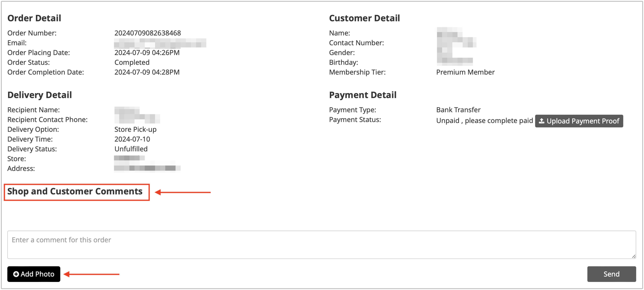Click the Order Placing Date value 04:26PM
This screenshot has height=290, width=644.
[x=147, y=52]
